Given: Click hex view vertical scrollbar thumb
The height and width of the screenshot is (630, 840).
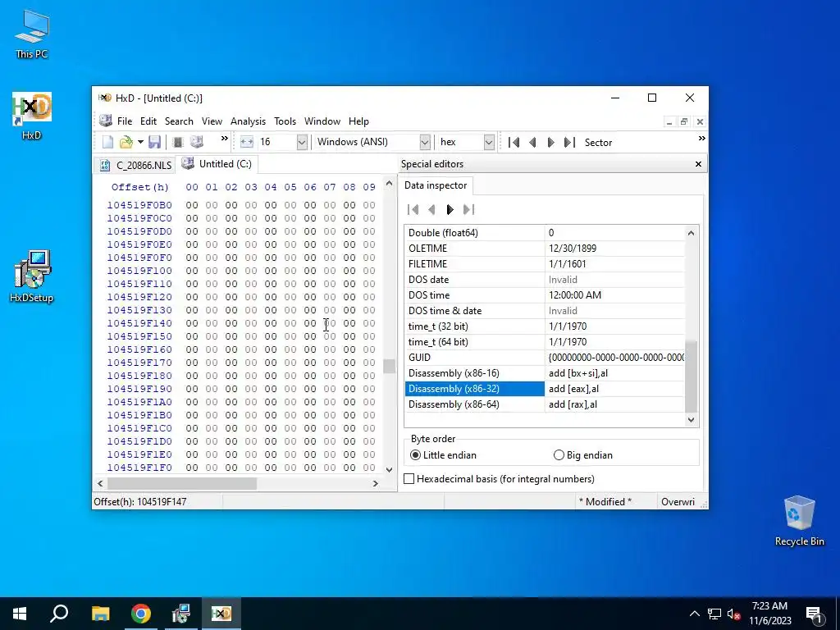Looking at the screenshot, I should point(389,366).
